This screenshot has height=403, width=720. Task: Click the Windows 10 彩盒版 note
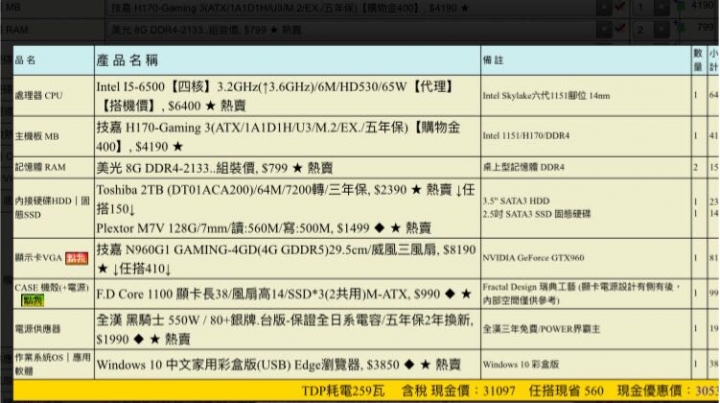pos(521,364)
